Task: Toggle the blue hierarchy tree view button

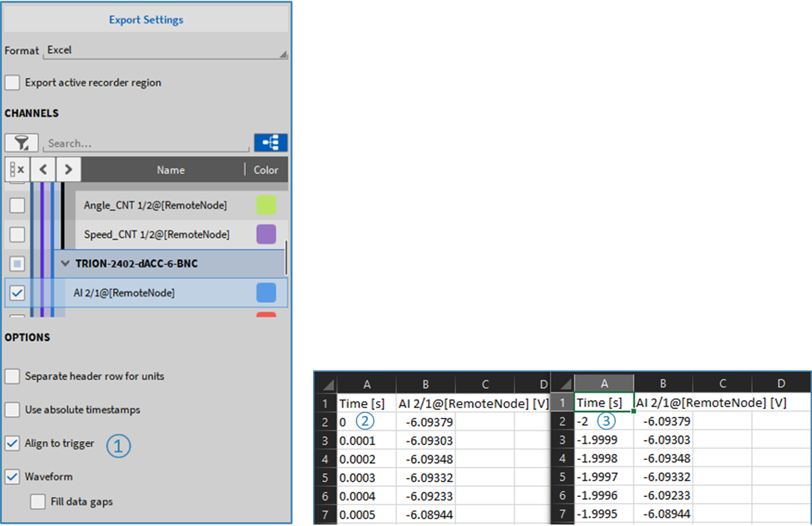Action: tap(271, 143)
